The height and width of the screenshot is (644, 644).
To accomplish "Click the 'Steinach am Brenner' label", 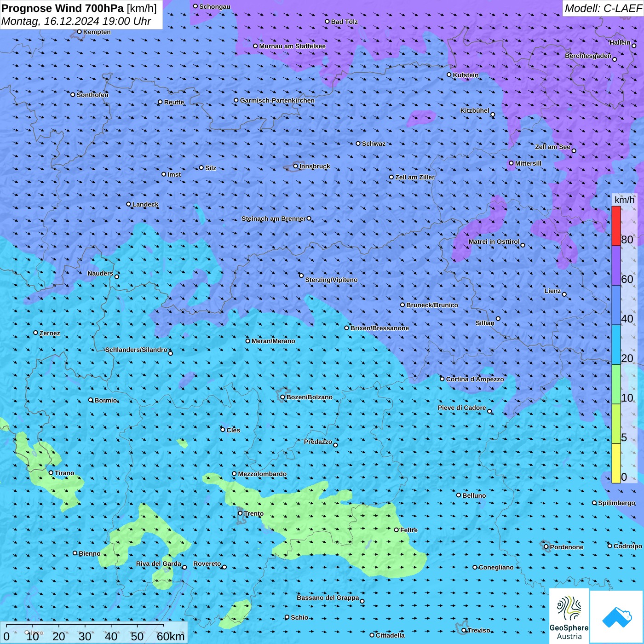I will 274,218.
